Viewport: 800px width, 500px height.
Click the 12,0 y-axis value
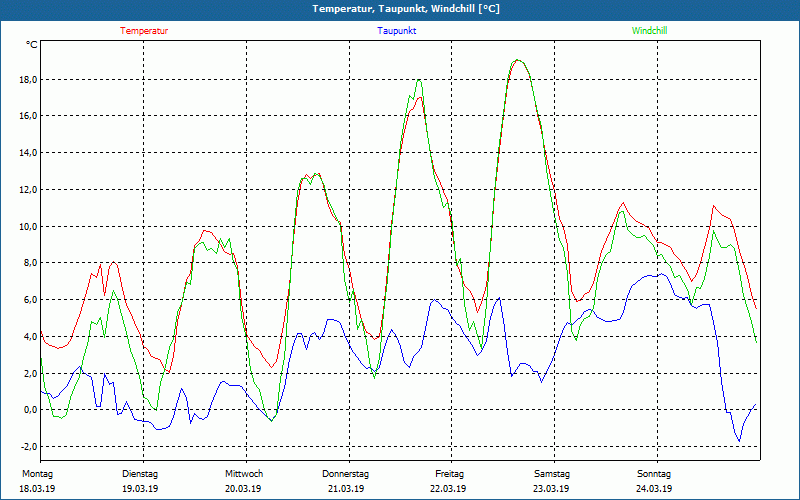28,189
